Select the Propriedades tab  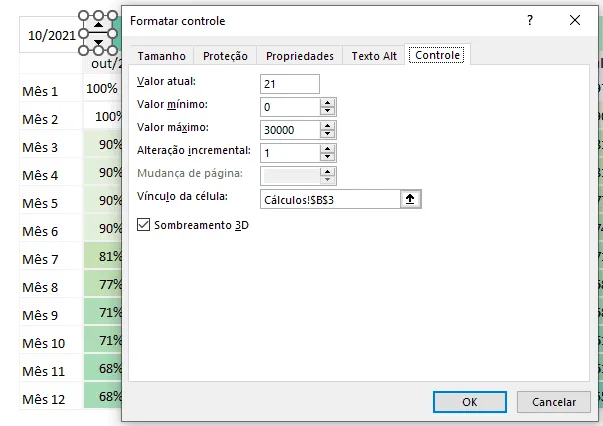tap(300, 56)
